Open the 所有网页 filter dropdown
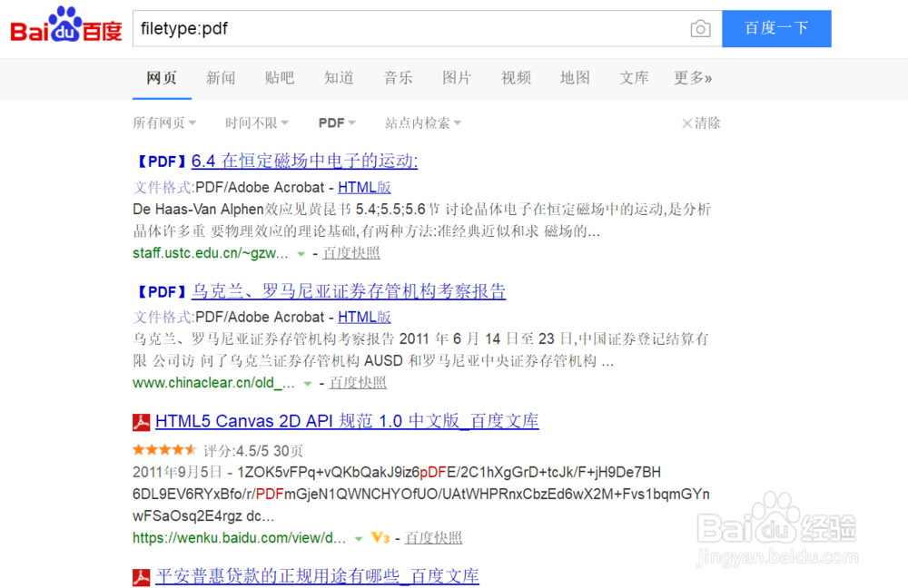Viewport: 908px width, 588px height. [x=164, y=122]
